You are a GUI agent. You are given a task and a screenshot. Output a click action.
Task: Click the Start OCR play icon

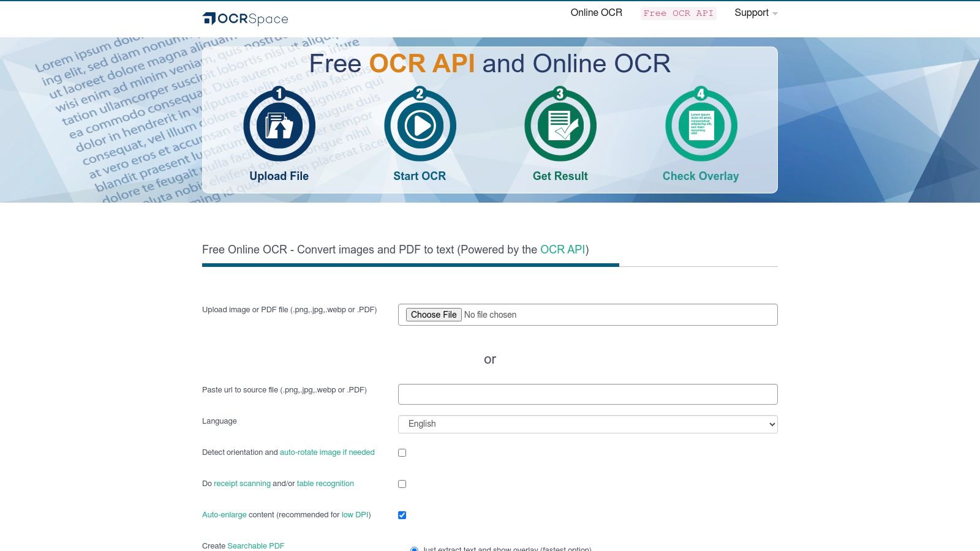coord(420,125)
